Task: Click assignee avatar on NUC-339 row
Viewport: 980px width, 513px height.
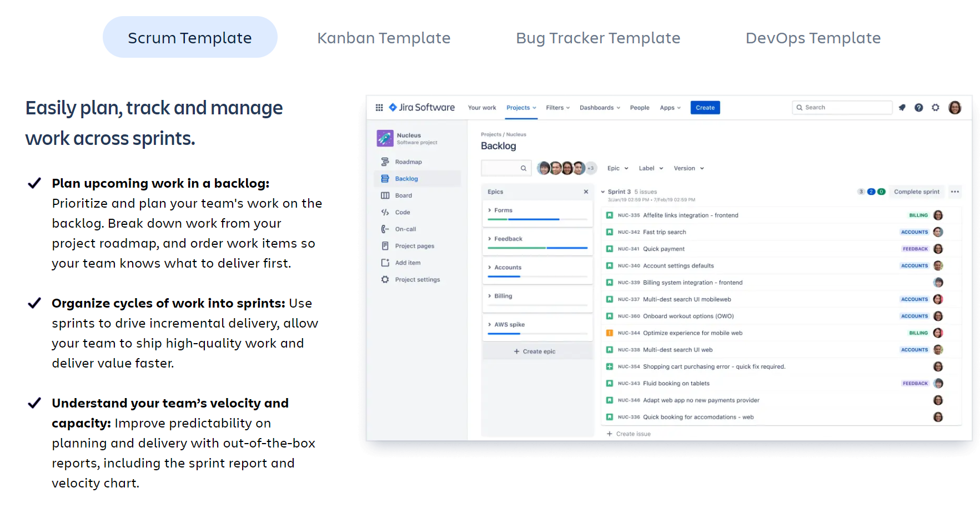Action: [938, 283]
